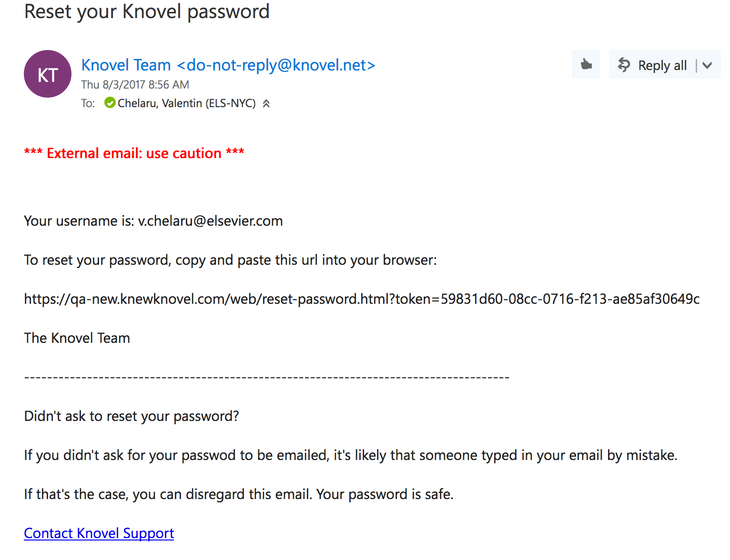Click the red External email caution warning
Image resolution: width=730 pixels, height=560 pixels.
pos(134,153)
